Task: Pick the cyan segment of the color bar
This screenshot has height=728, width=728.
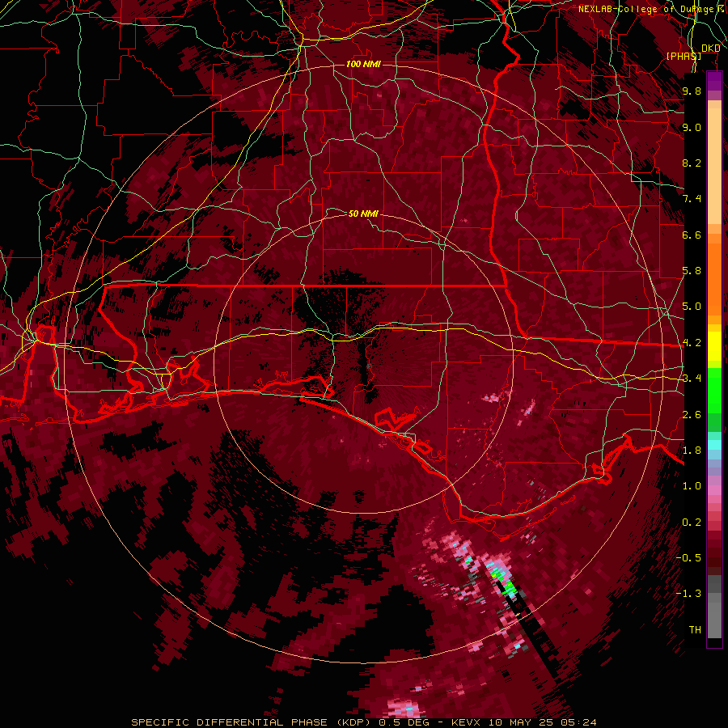Action: [x=714, y=445]
